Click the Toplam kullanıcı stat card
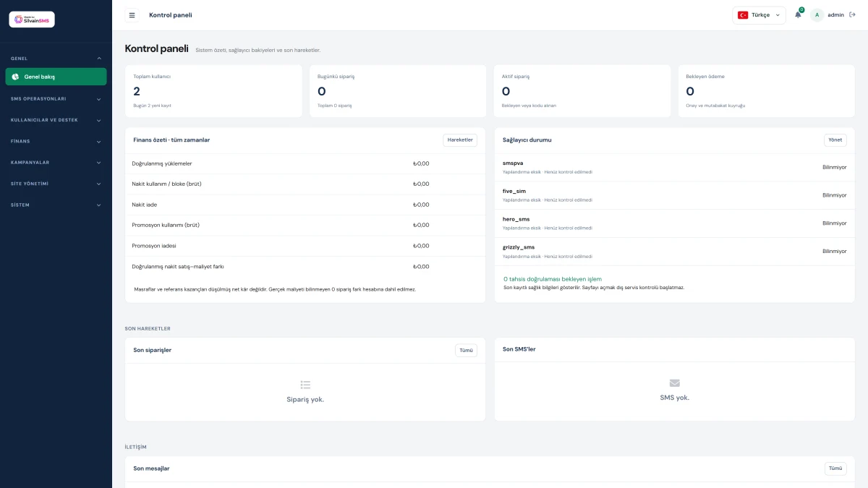Screen dimensions: 868x488 [x=213, y=91]
